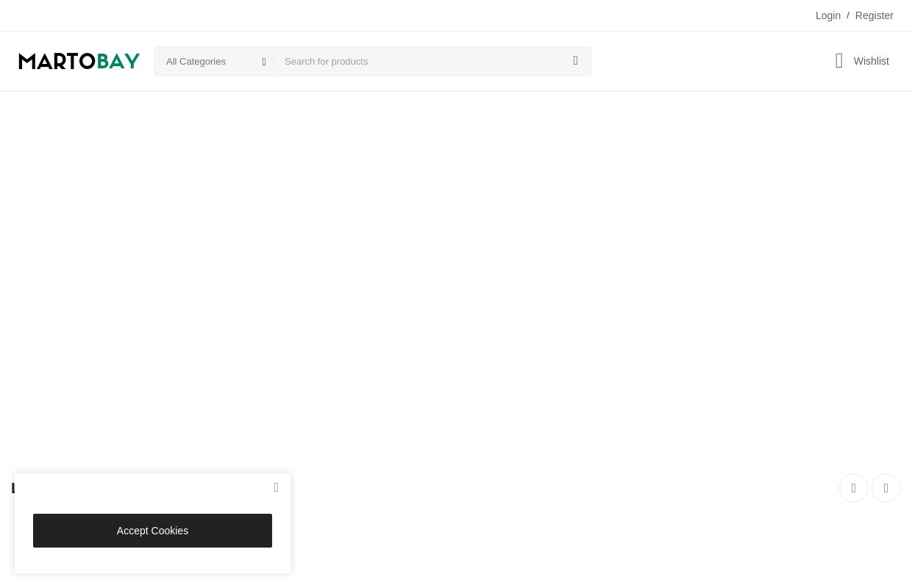This screenshot has height=588, width=912.
Task: Click the black MARTO part of logo
Action: [x=57, y=61]
